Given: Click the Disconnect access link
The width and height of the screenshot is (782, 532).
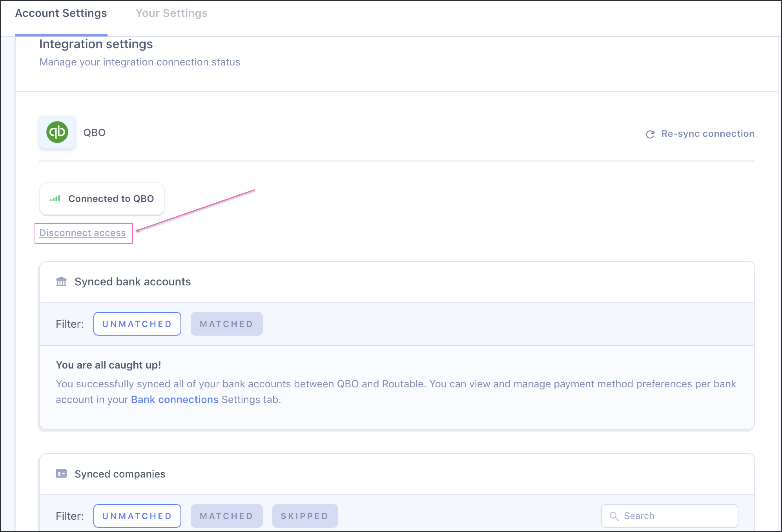Looking at the screenshot, I should point(82,233).
